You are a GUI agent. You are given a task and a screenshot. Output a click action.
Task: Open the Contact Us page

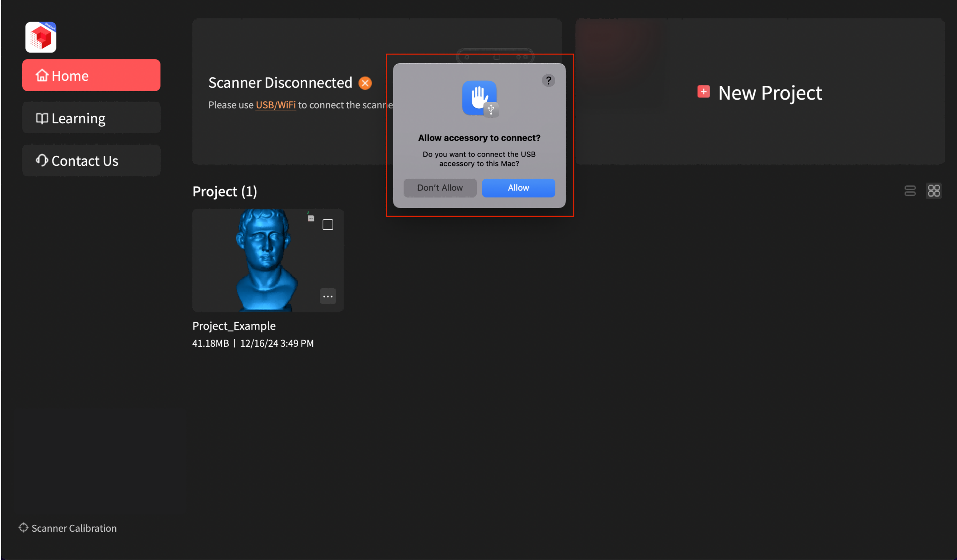[x=91, y=161]
